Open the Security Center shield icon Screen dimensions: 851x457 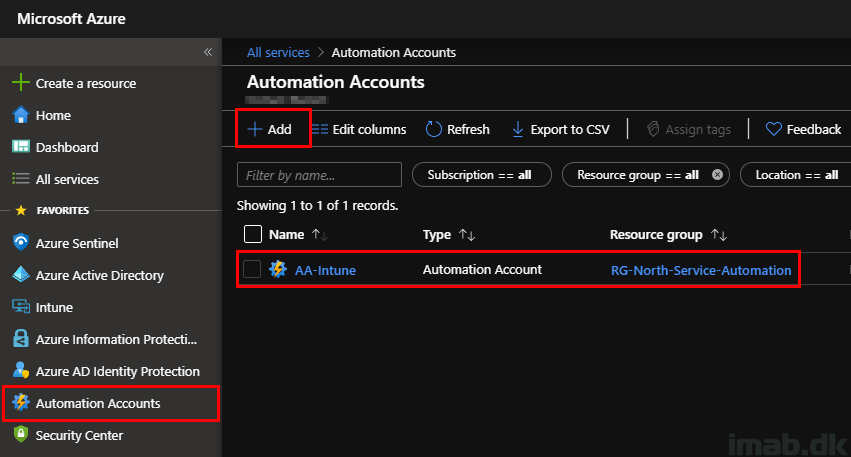pos(21,434)
